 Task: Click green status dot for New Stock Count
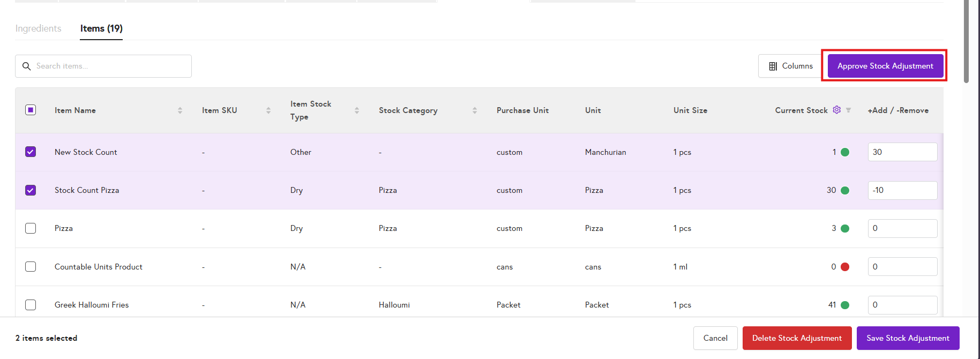pyautogui.click(x=845, y=152)
